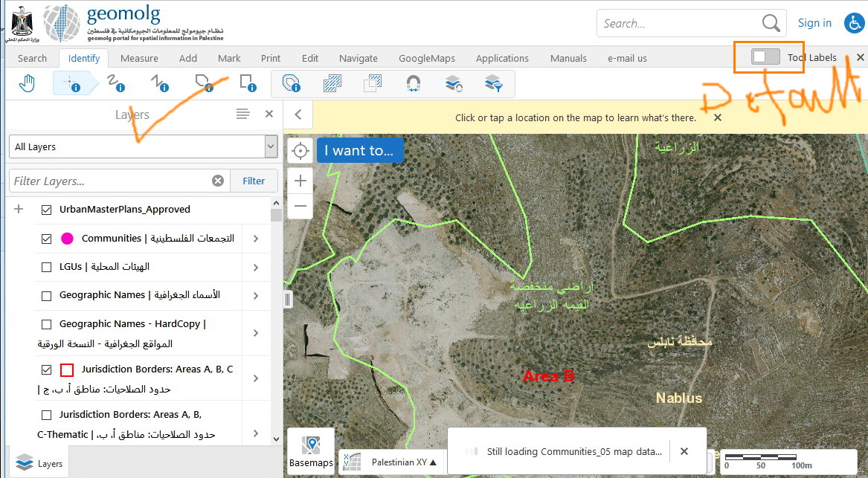Open the Layers panel menu icon
The image size is (868, 478).
[x=242, y=114]
